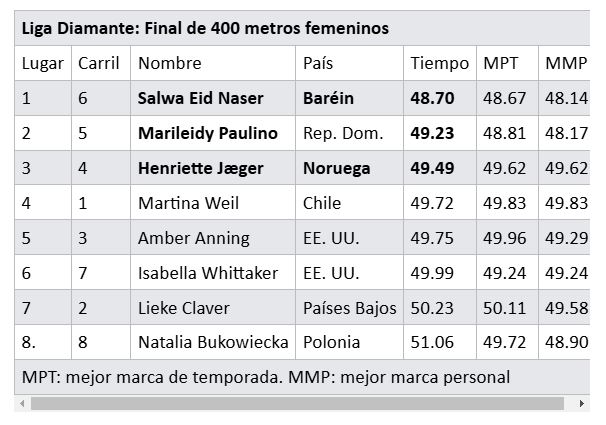This screenshot has height=425, width=606.
Task: Click the left scroll arrow of horizontal scrollbar
Action: click(23, 404)
